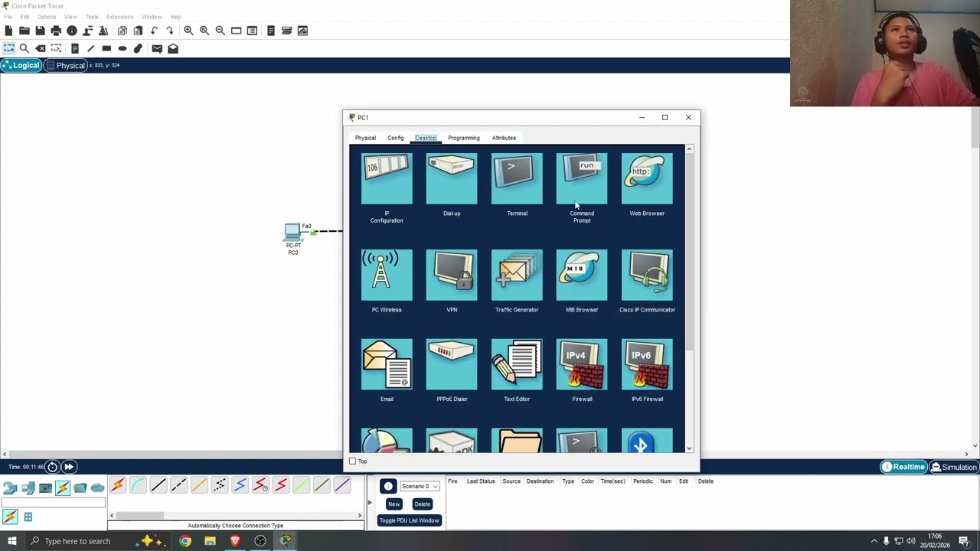Click the Zoom Out magnifier icon
Viewport: 980px width, 551px height.
click(x=220, y=31)
